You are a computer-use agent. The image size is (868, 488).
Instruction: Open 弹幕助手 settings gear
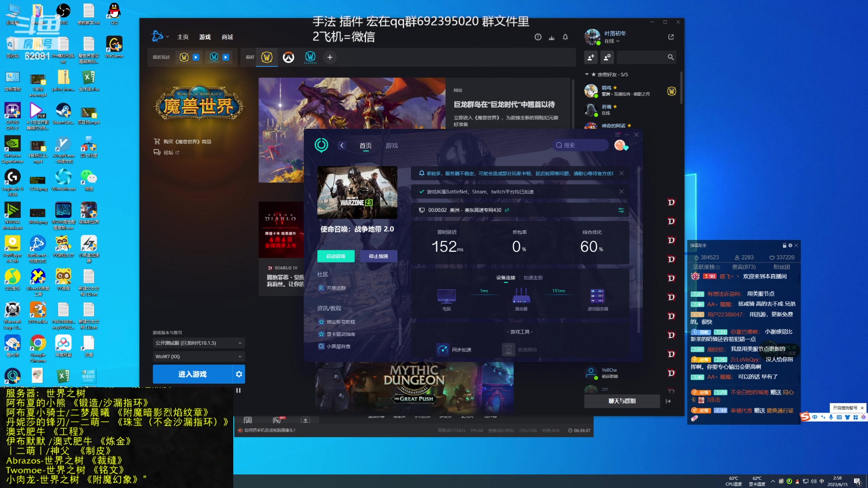[790, 245]
